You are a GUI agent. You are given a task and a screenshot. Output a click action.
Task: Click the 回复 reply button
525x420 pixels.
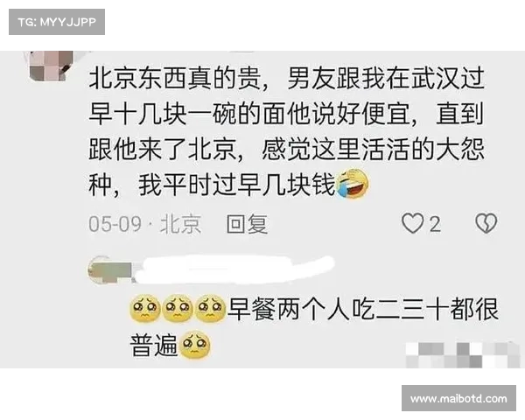pyautogui.click(x=247, y=224)
